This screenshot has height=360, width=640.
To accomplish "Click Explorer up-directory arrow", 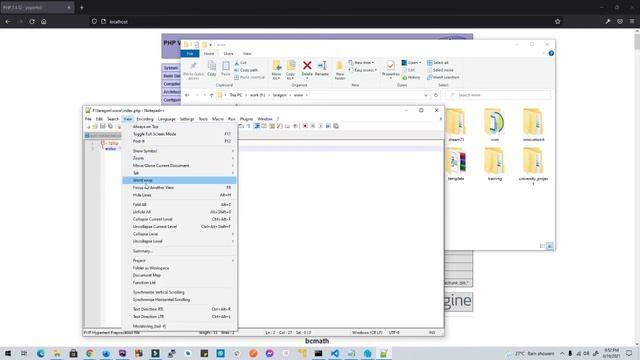I will tap(211, 95).
